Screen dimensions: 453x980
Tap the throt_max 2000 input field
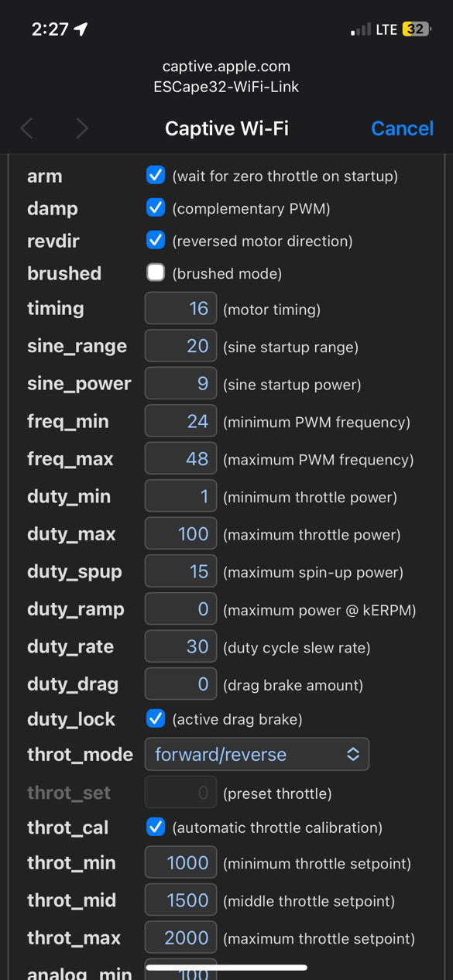(180, 937)
